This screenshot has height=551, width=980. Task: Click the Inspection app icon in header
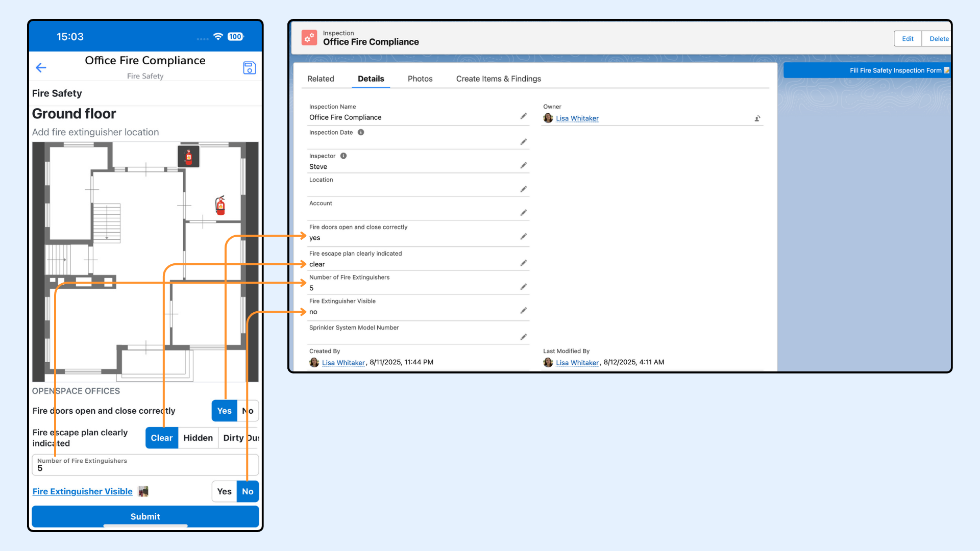click(309, 37)
